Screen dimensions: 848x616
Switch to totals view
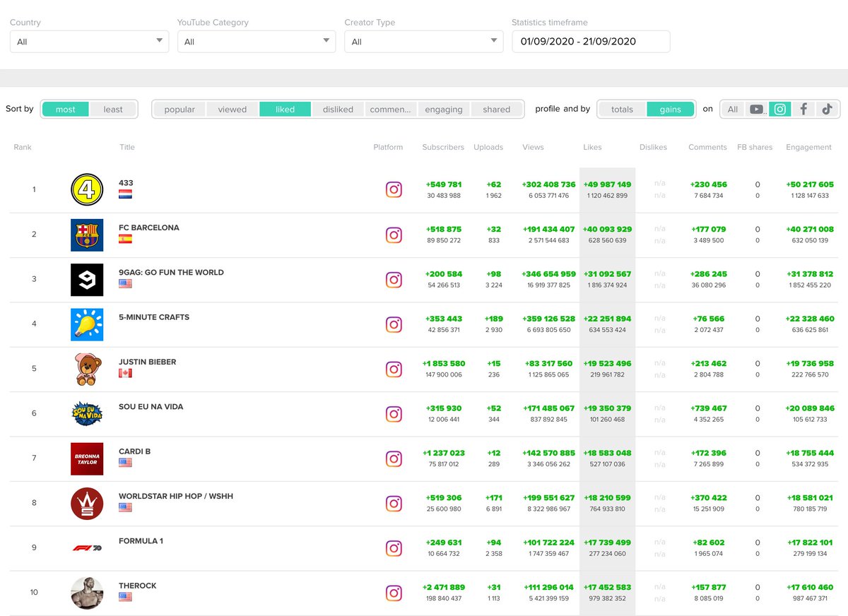click(x=623, y=109)
